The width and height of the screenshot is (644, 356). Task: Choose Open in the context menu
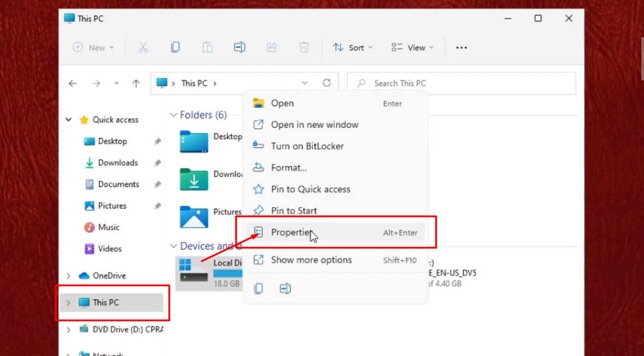point(335,103)
